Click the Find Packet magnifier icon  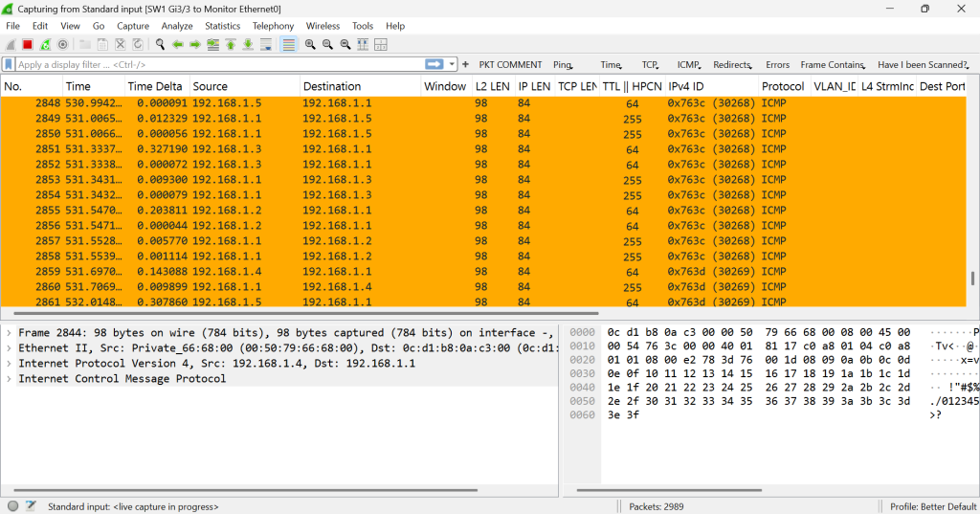coord(160,44)
